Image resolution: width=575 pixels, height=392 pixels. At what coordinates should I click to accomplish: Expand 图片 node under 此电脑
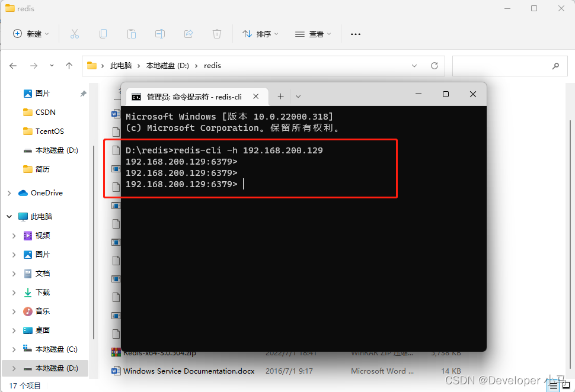coord(14,255)
